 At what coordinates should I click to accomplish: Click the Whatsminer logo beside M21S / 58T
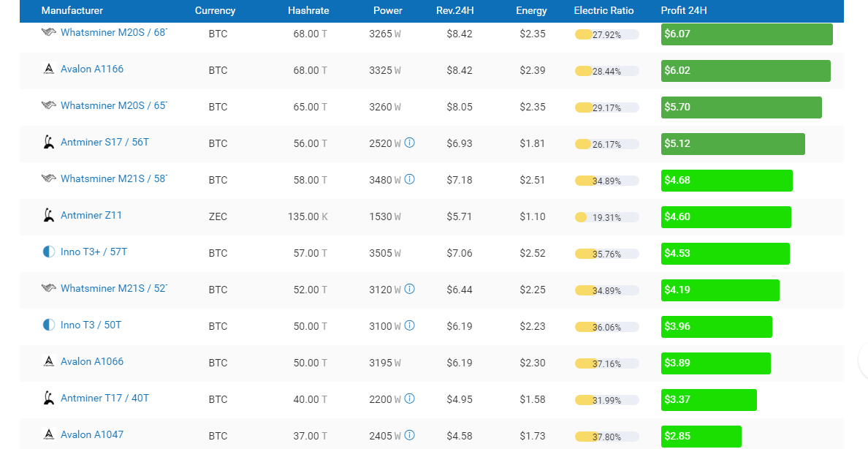click(x=49, y=178)
